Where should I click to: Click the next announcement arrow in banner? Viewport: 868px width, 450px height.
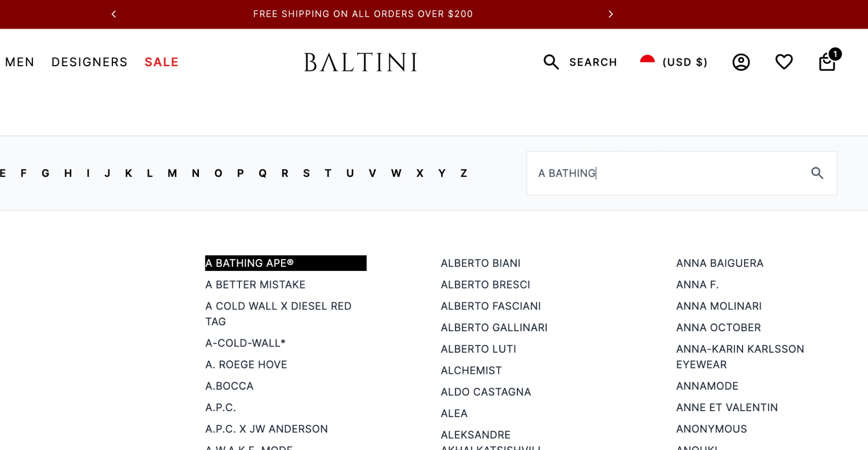(610, 14)
